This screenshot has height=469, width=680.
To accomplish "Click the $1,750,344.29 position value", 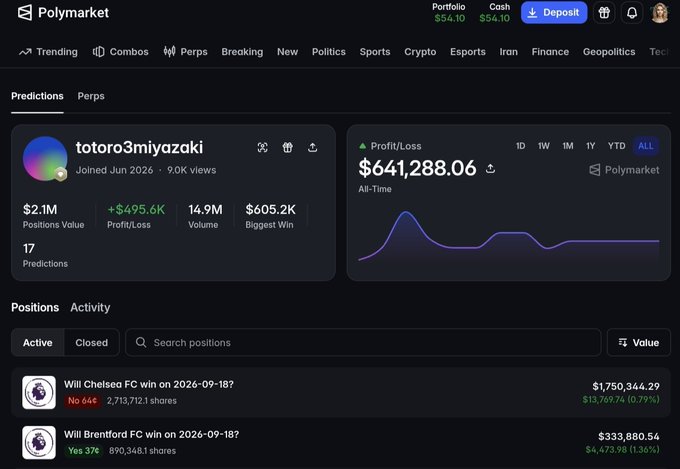I will (626, 386).
